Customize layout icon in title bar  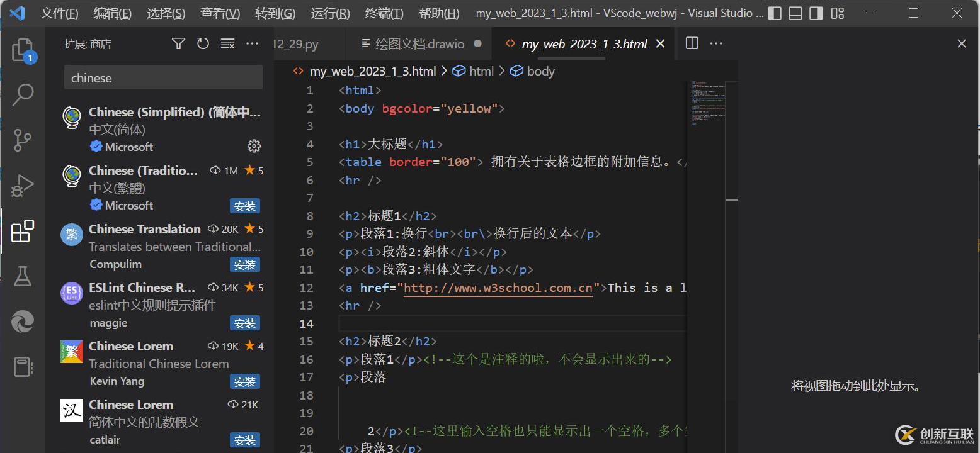point(838,13)
